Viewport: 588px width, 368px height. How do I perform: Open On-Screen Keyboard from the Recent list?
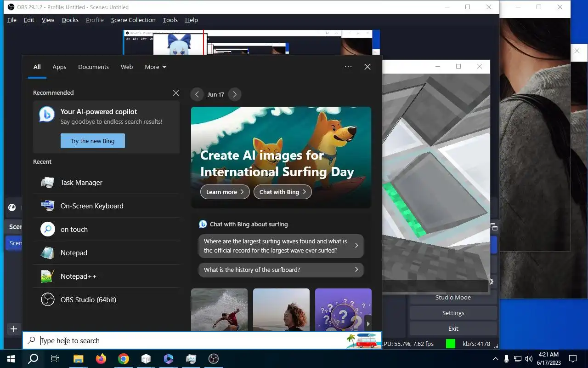click(106, 206)
